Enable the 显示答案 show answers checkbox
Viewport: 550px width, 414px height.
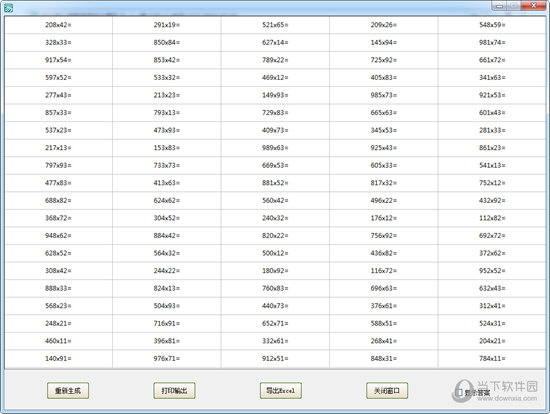point(459,393)
